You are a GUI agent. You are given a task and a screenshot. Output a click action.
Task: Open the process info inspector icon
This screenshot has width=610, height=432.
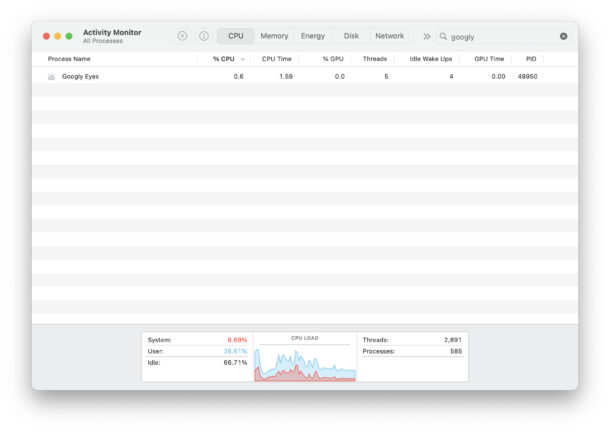(204, 36)
